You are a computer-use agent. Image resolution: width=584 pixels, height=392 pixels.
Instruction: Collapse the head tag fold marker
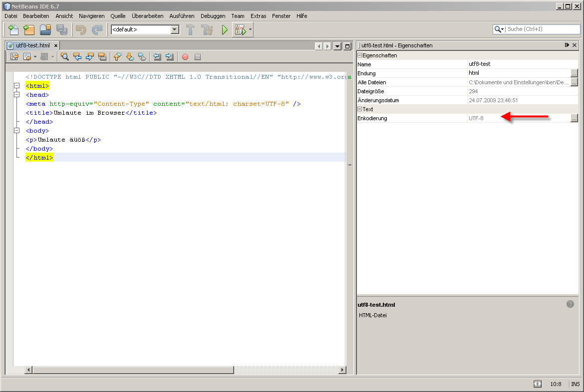[x=17, y=95]
